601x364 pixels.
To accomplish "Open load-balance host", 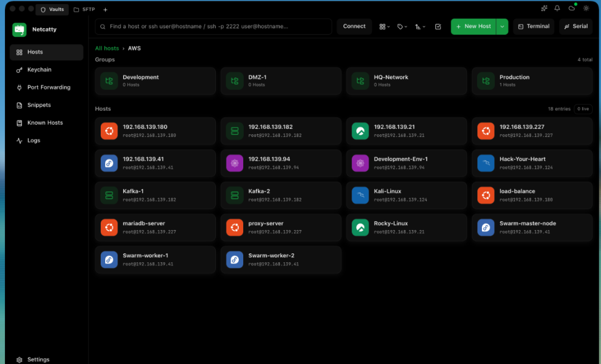I will point(533,195).
